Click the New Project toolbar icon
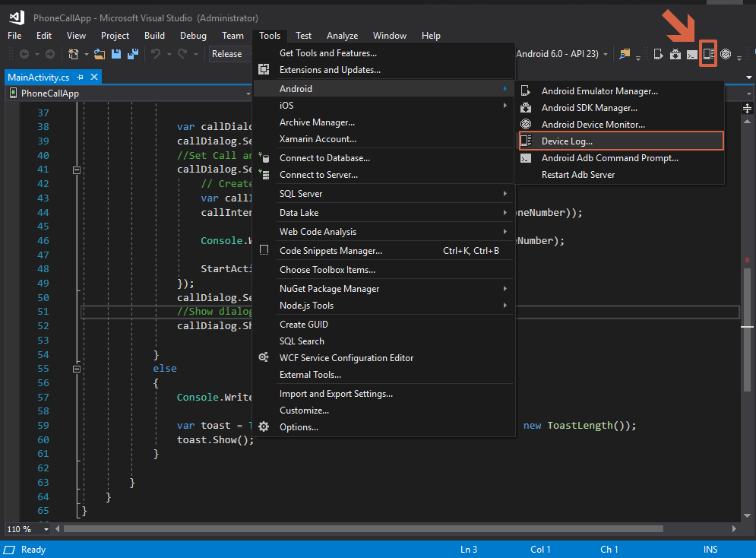The width and height of the screenshot is (756, 558). (x=73, y=54)
